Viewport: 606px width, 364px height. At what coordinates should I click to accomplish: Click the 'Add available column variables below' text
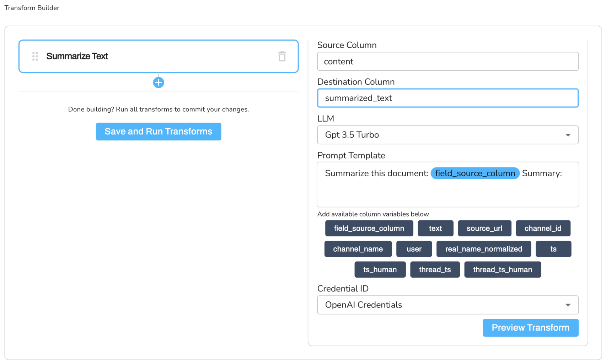[x=373, y=214]
